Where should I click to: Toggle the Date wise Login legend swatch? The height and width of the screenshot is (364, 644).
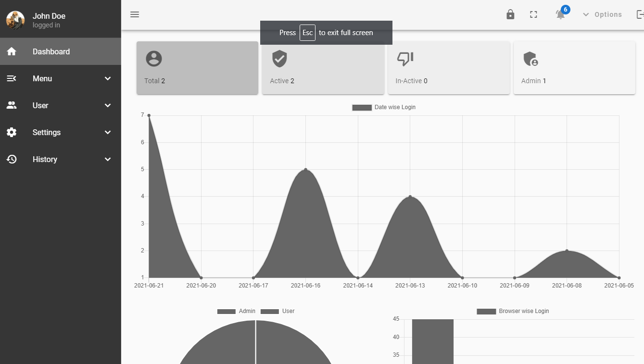point(362,107)
